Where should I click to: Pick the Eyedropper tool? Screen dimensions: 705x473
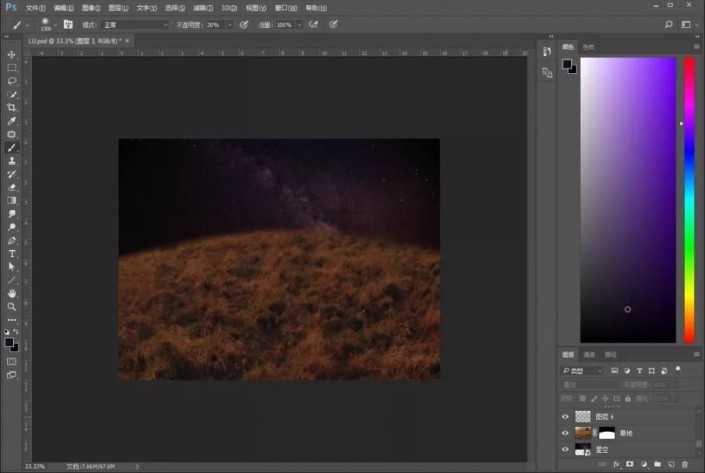tap(12, 121)
